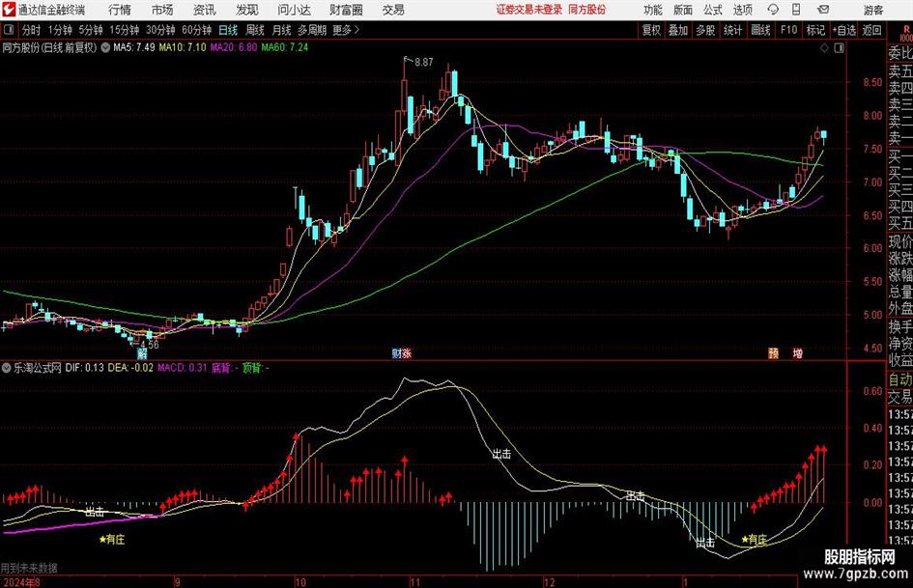Open the 多周期 multi-period view
This screenshot has height=588, width=913.
(x=312, y=30)
